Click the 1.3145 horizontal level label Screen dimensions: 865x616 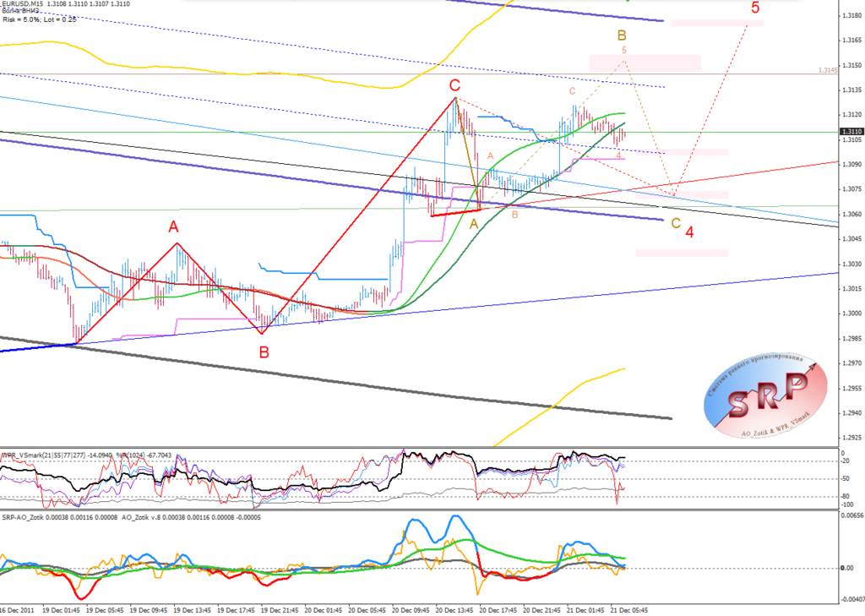(828, 71)
